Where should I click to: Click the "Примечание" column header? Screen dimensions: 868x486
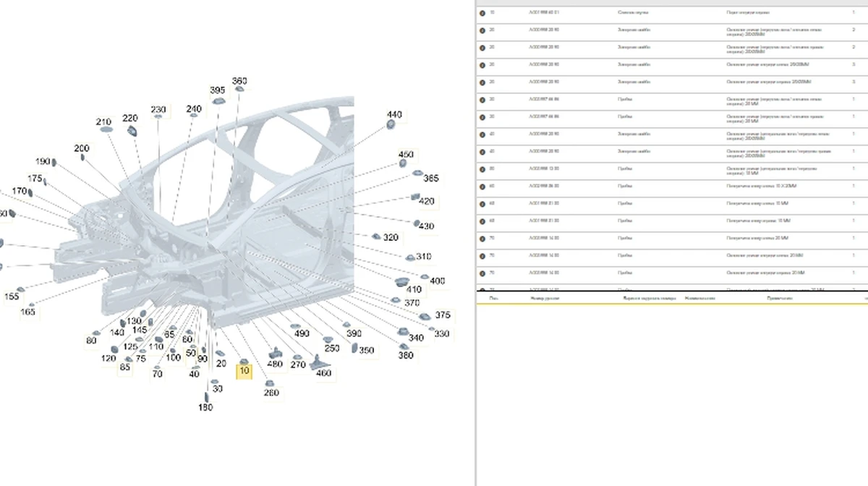780,298
